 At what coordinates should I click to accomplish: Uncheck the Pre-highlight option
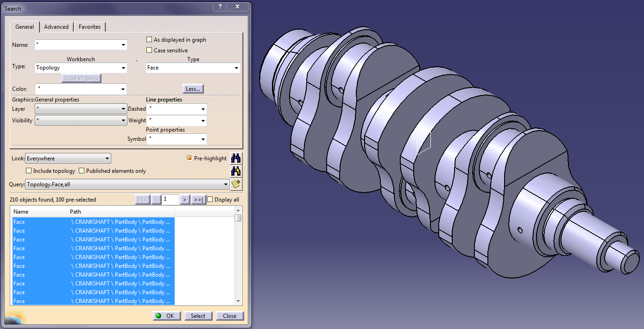click(189, 158)
